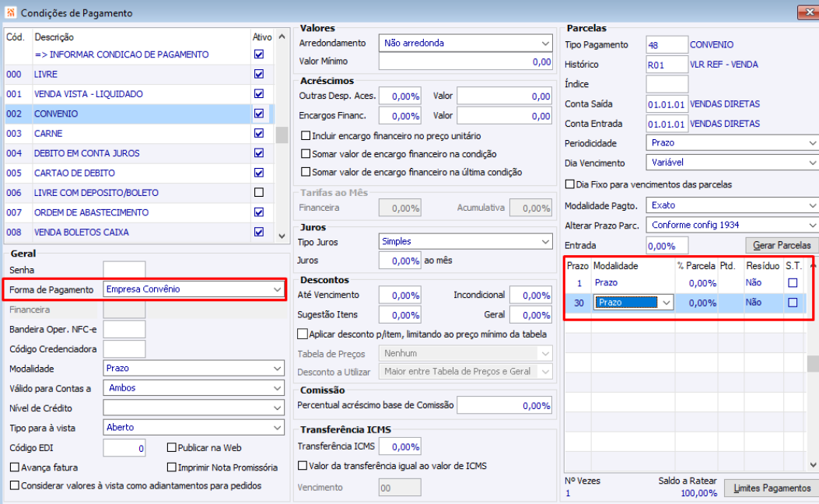Open Alterar Prazo Parc. dropdown
The height and width of the screenshot is (504, 819).
(x=812, y=225)
